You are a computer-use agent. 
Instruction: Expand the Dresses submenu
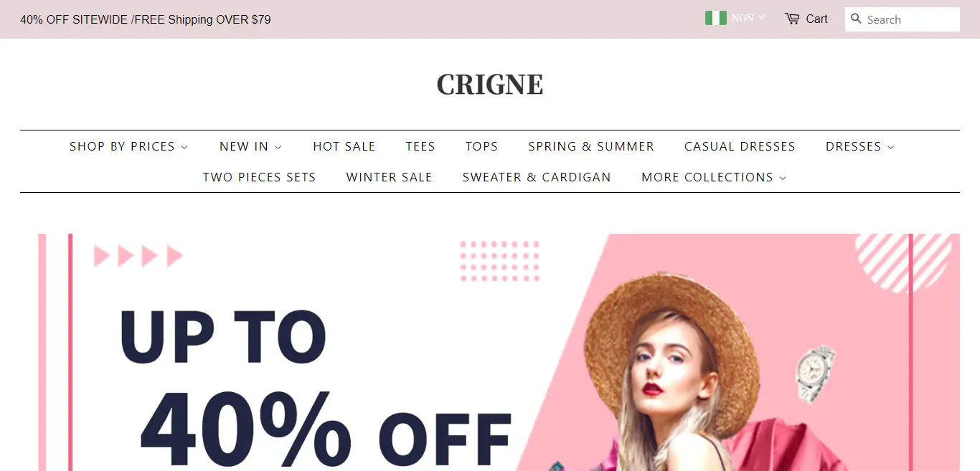[860, 146]
